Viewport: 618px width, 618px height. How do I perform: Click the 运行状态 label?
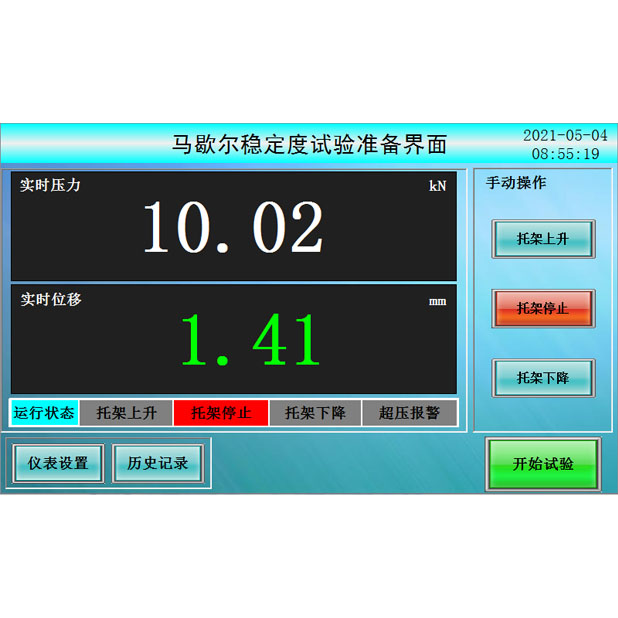[x=44, y=413]
